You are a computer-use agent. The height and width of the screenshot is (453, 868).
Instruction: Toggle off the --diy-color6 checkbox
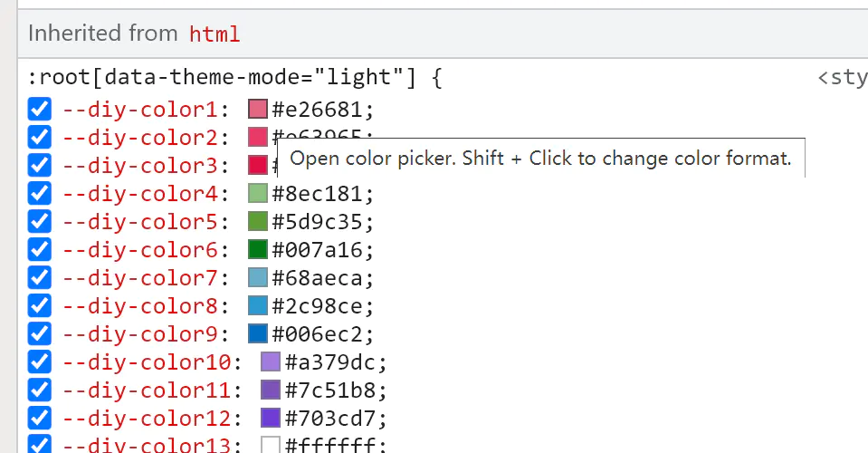click(39, 251)
